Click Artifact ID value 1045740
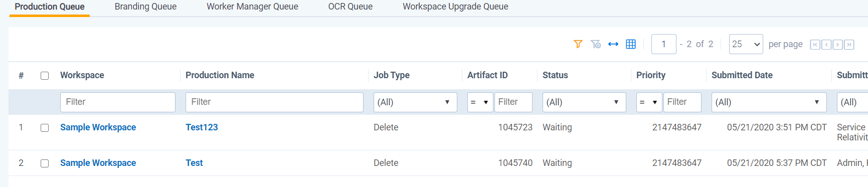Screen dimensions: 868x187 tap(515, 163)
